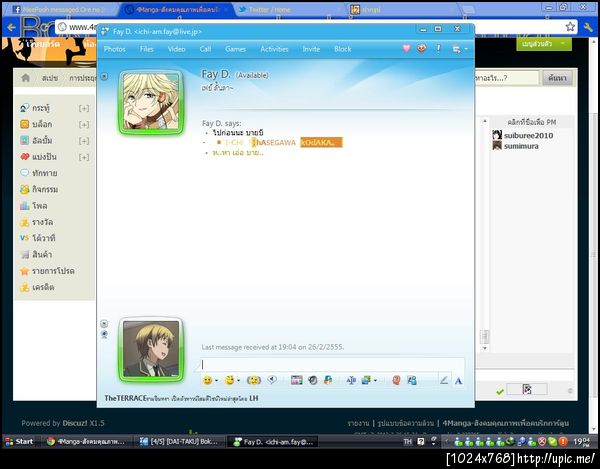Open the emoticon picker smiley icon
Image resolution: width=600 pixels, height=469 pixels.
tap(207, 380)
